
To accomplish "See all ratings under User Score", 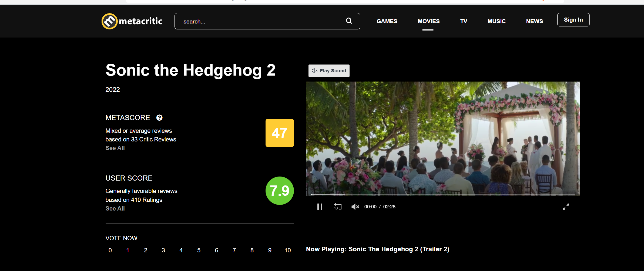I will coord(115,208).
